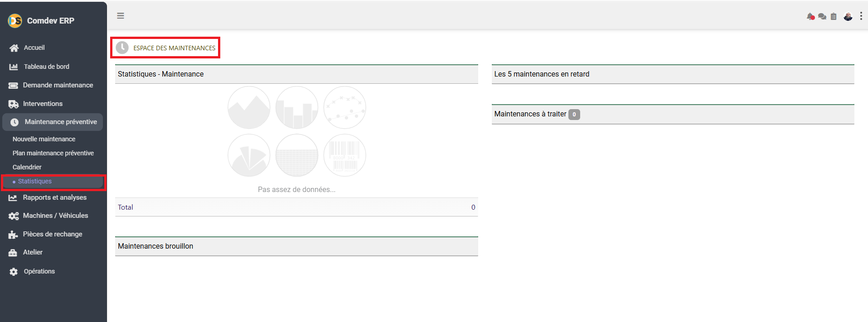Toggle the hamburger sidebar menu
This screenshot has height=322, width=868.
tap(120, 16)
